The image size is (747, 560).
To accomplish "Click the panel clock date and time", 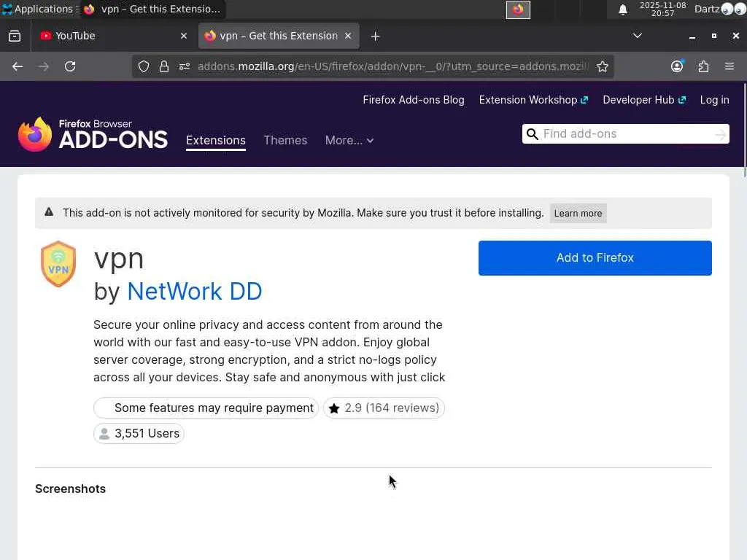I will (662, 9).
